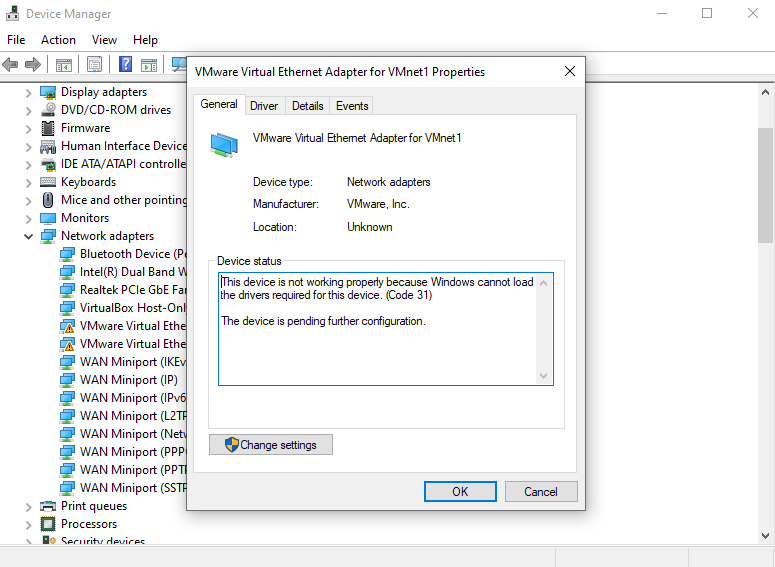The image size is (775, 567).
Task: Expand the Processors node
Action: click(29, 525)
